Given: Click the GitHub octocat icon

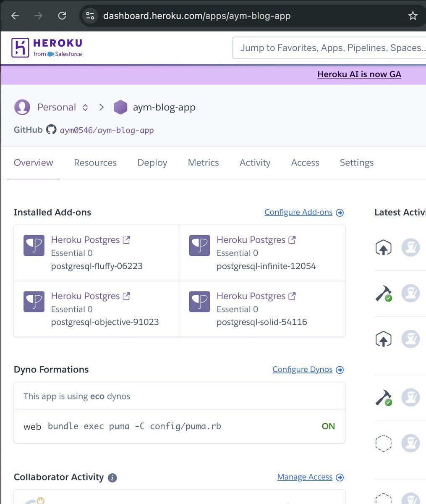Looking at the screenshot, I should (51, 129).
